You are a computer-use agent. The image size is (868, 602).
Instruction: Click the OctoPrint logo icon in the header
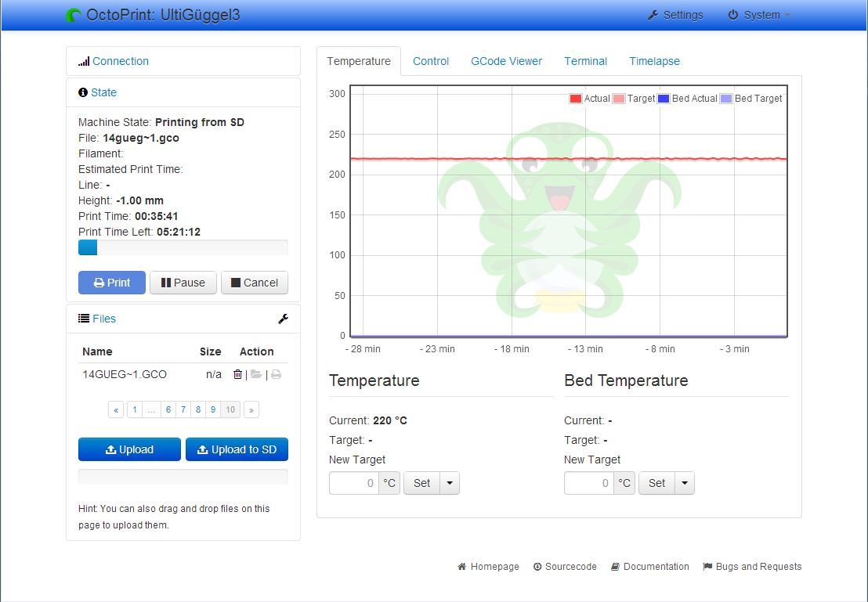click(x=73, y=16)
